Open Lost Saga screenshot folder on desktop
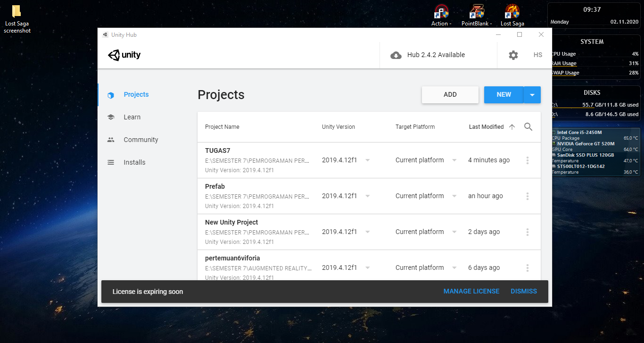The height and width of the screenshot is (343, 644). (x=17, y=19)
